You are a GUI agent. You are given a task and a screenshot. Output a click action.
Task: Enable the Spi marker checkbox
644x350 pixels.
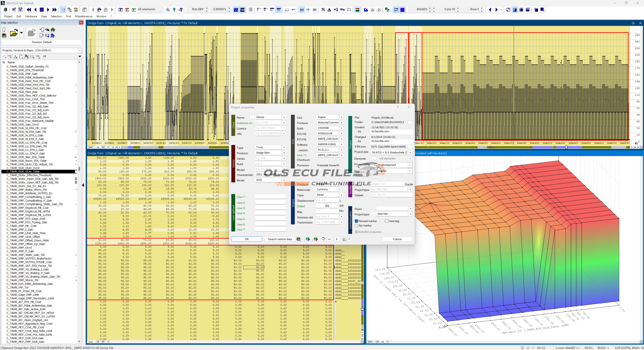(356, 226)
